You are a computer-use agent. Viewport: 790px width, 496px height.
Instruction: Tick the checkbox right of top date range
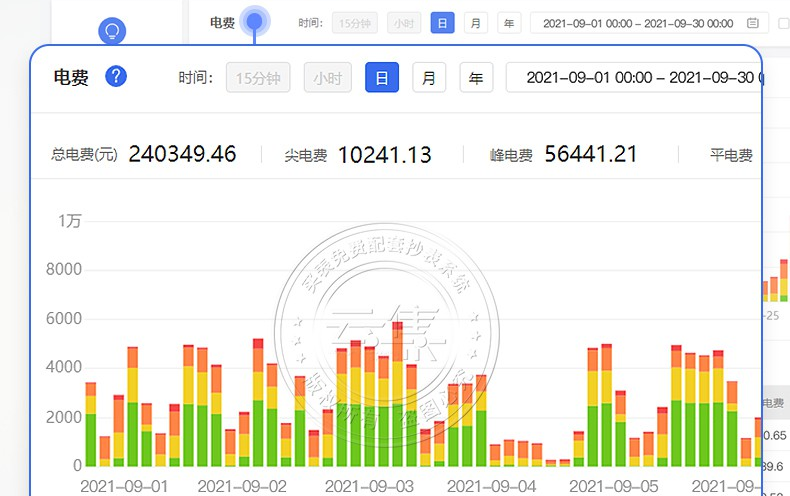click(x=783, y=23)
